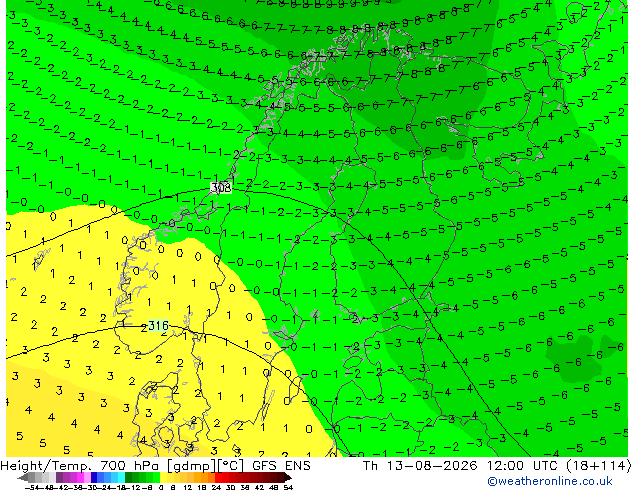Click the yellow legend swatch

coord(164,477)
